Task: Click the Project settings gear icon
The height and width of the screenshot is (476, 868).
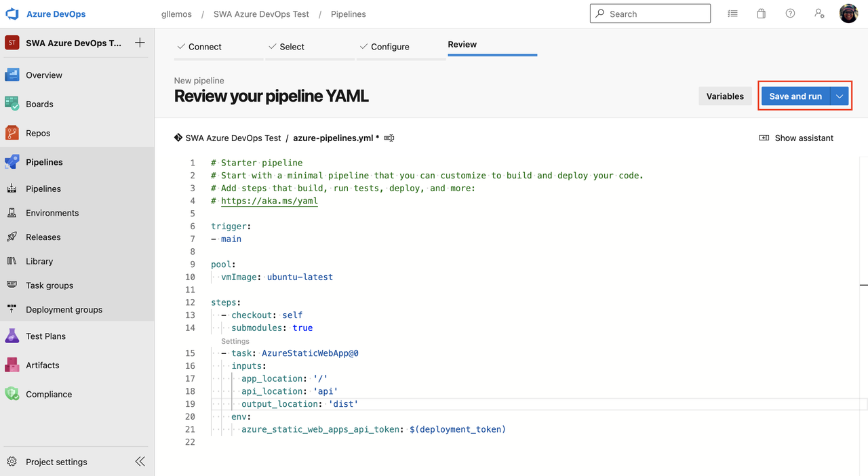Action: pyautogui.click(x=12, y=462)
